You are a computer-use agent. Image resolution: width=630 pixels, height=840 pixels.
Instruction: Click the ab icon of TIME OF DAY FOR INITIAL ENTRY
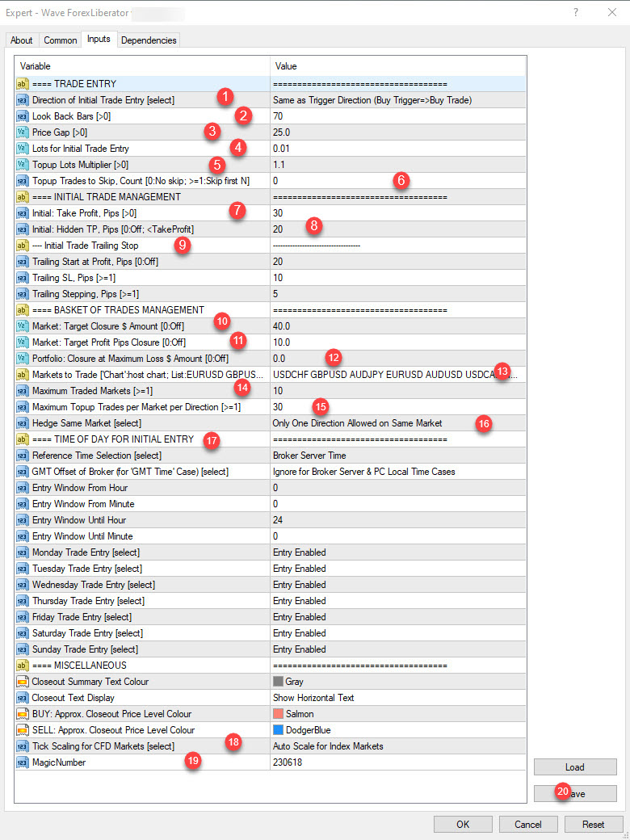click(23, 439)
